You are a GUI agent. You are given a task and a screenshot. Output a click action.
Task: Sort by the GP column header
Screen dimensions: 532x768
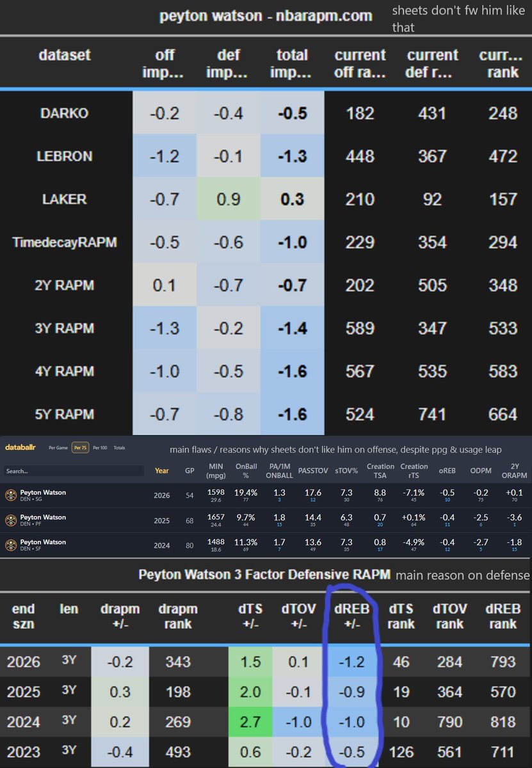[x=188, y=470]
